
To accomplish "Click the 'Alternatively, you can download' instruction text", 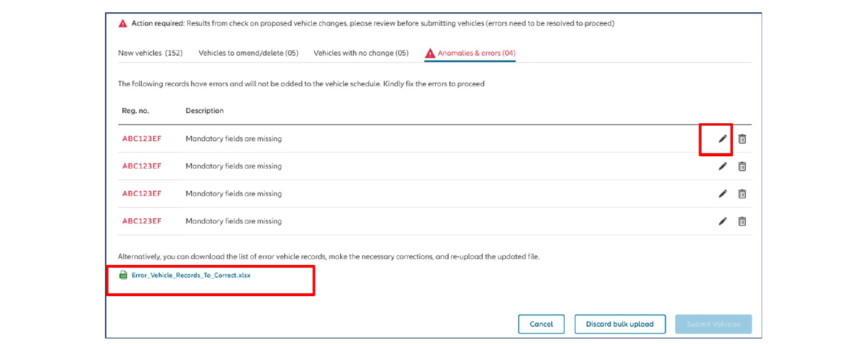I will [329, 257].
